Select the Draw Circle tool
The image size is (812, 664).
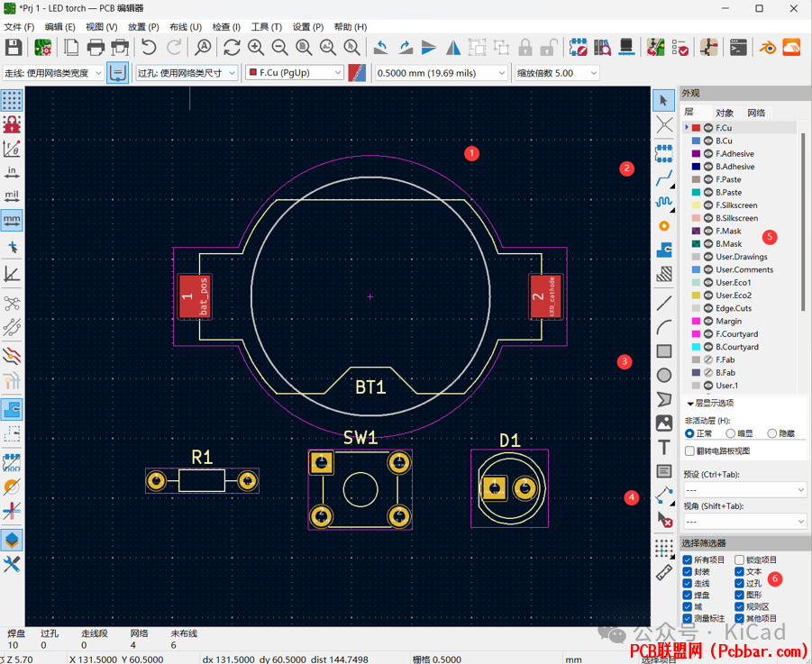664,375
